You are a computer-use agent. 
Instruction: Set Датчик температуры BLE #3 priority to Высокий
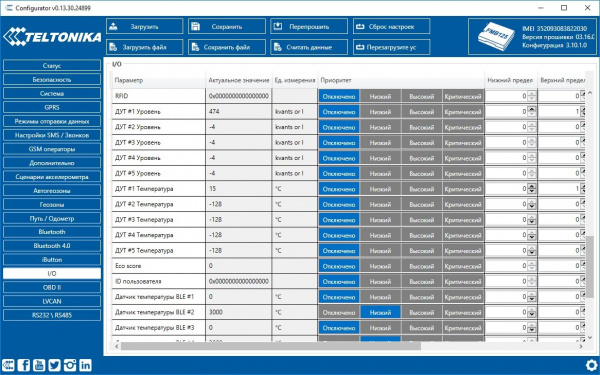point(422,328)
